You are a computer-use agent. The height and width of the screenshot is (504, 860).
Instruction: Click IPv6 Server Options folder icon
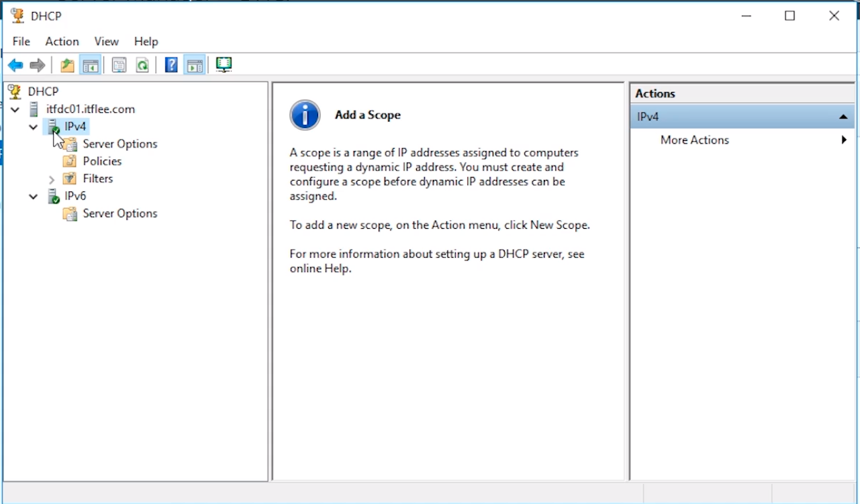(x=70, y=213)
